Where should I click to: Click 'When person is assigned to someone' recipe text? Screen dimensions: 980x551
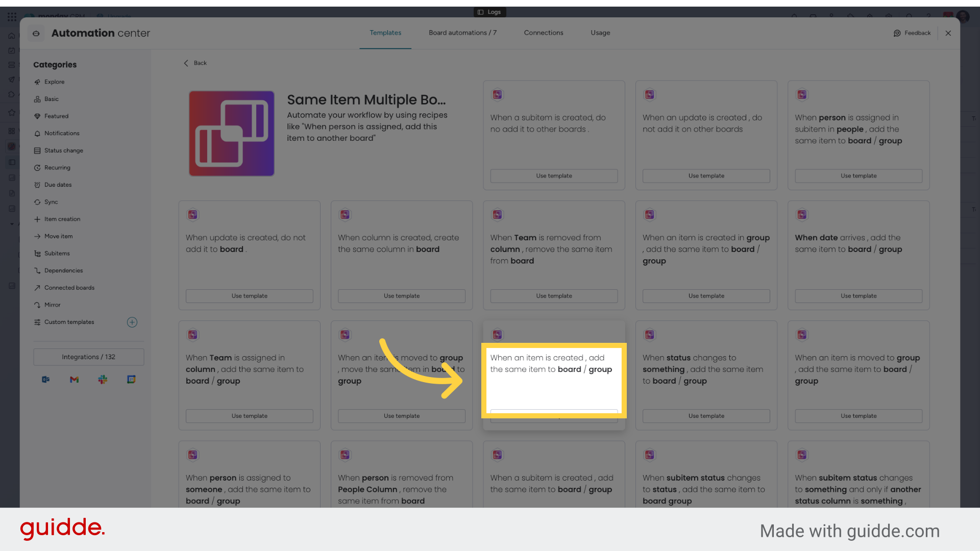pyautogui.click(x=248, y=489)
